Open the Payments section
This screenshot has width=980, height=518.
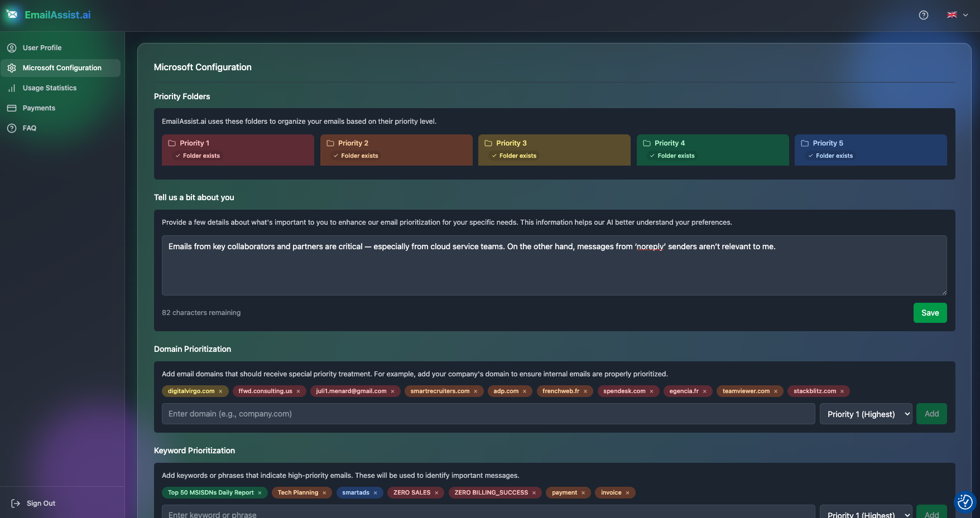point(60,108)
